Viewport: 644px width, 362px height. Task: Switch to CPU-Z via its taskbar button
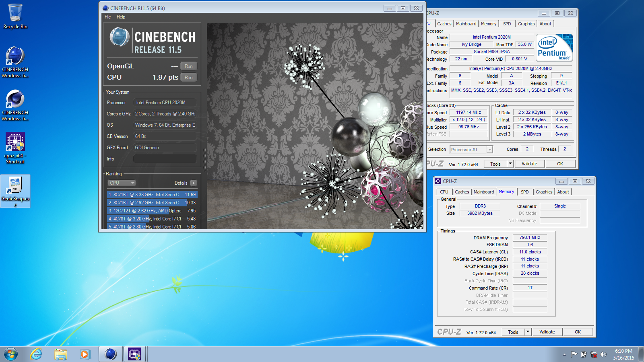pyautogui.click(x=134, y=354)
